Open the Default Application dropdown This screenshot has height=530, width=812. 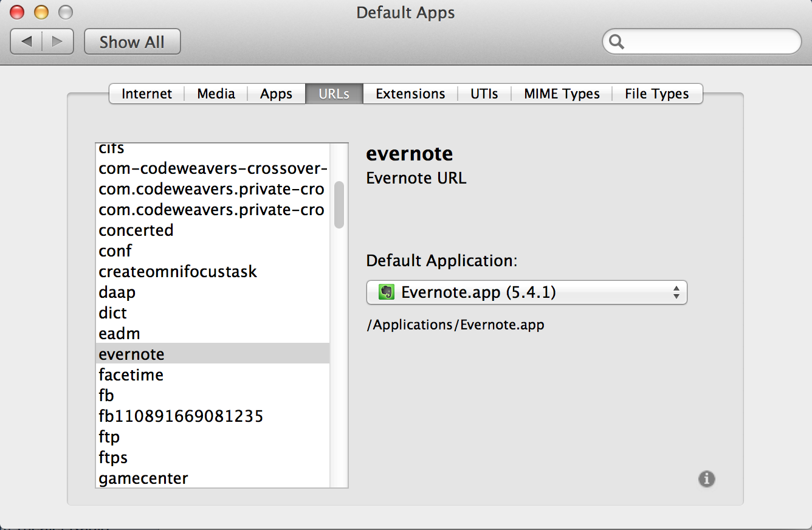(x=526, y=292)
